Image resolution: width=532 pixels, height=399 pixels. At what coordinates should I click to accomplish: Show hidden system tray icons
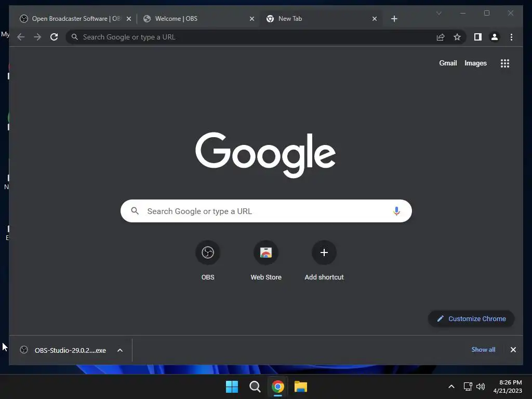coord(451,387)
